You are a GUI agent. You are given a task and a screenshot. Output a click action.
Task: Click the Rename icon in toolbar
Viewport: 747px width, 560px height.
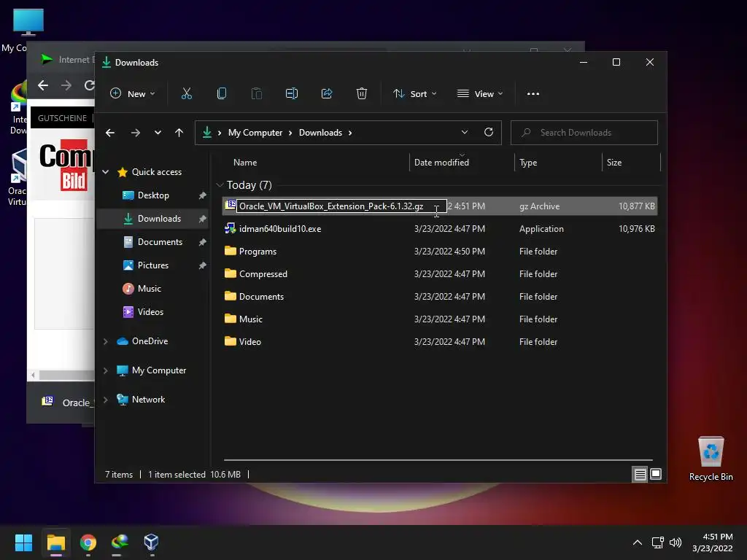tap(292, 94)
